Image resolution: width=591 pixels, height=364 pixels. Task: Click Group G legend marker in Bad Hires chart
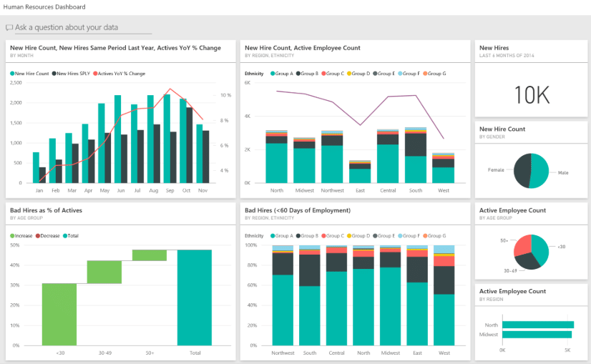(x=426, y=235)
